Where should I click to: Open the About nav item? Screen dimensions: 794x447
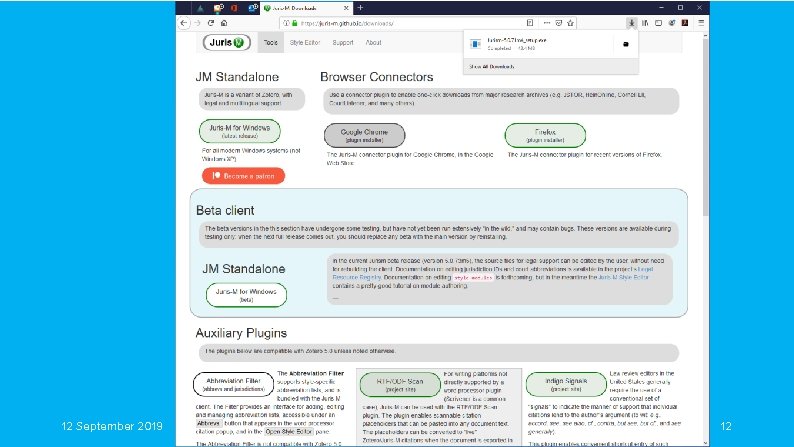click(374, 43)
